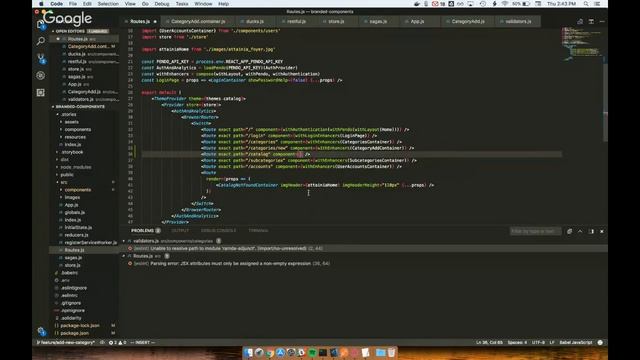
Task: Switch to the OUTPUT panel tab
Action: 180,231
